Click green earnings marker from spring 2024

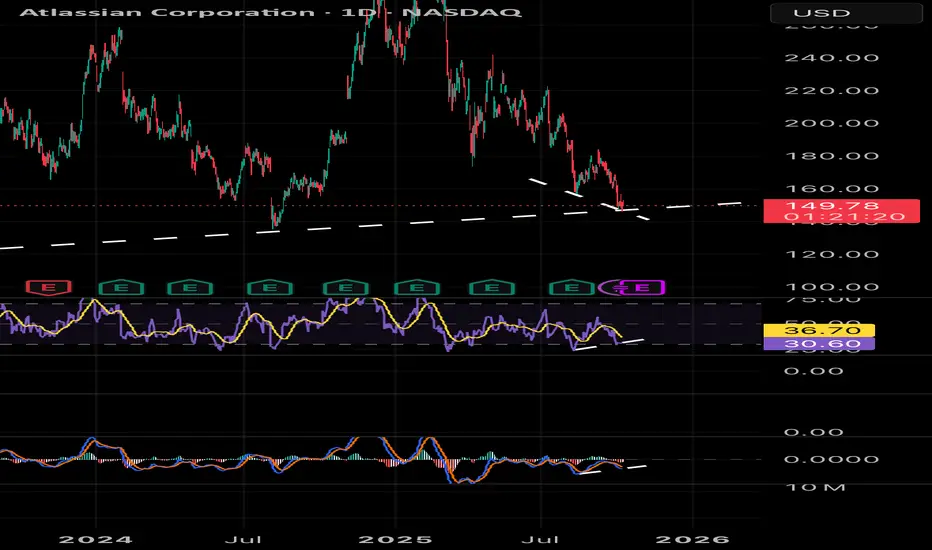point(190,288)
